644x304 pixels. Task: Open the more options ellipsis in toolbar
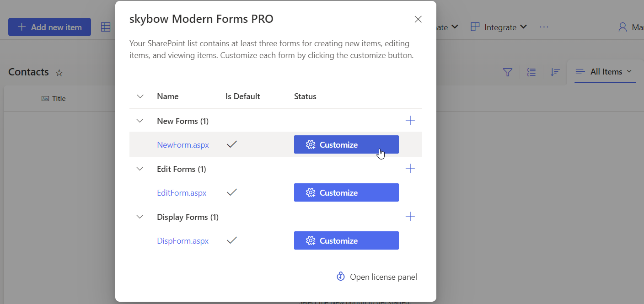click(x=544, y=27)
